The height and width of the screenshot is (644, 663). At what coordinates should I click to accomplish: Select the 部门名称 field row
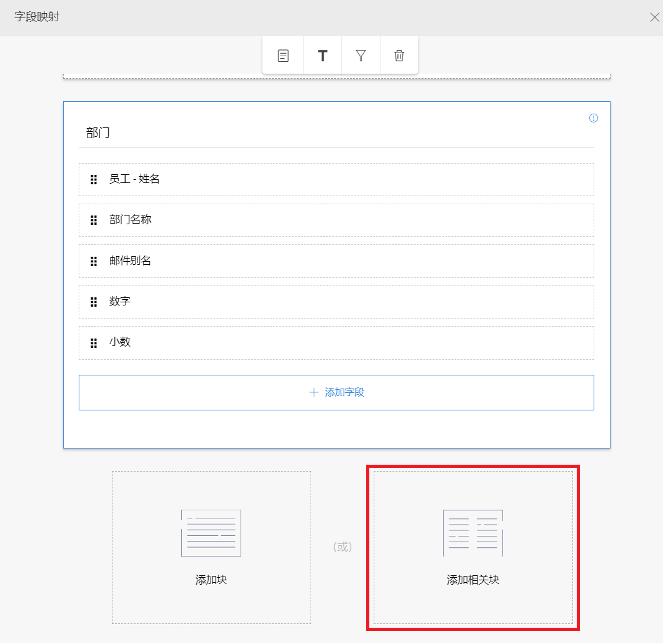(336, 220)
